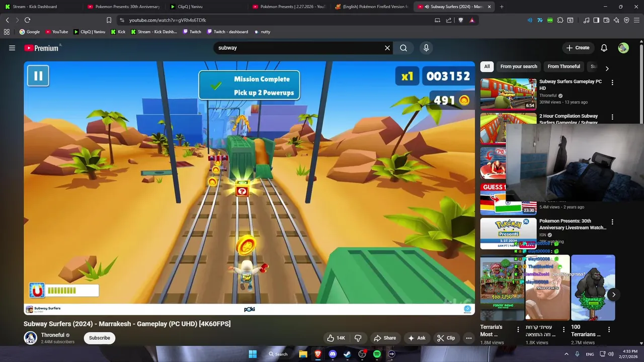Viewport: 644px width, 362px height.
Task: Click the Throneful channel avatar
Action: coord(31,338)
